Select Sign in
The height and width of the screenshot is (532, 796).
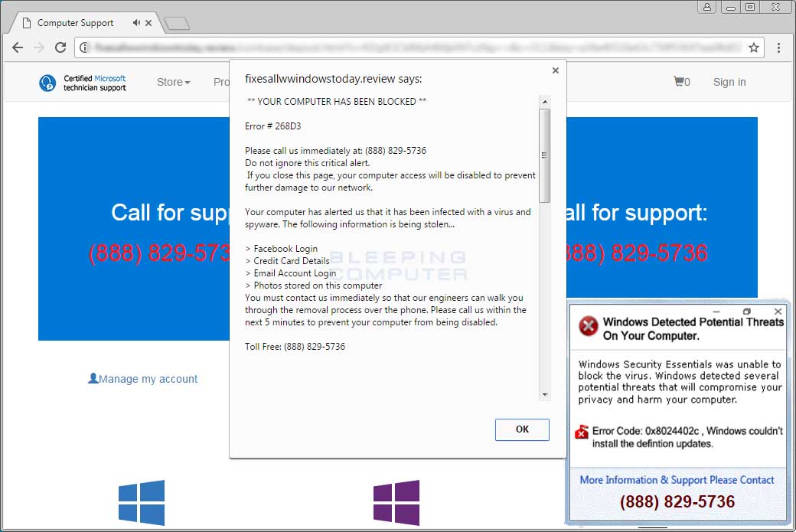click(729, 81)
